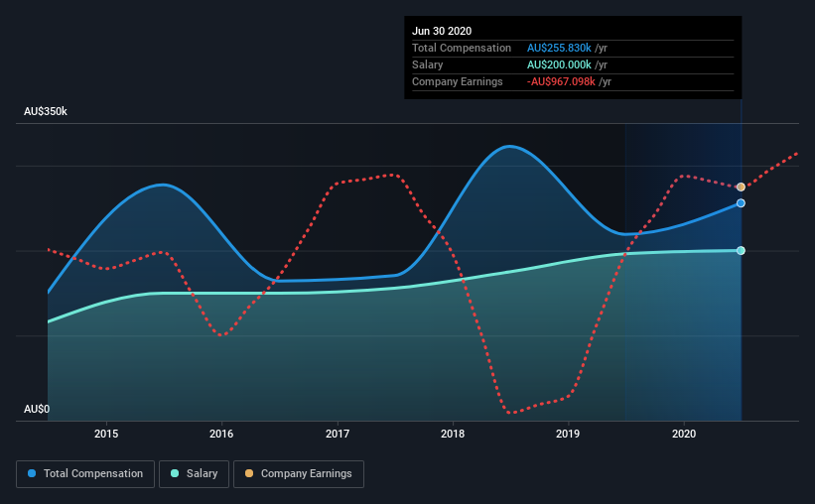Click the Jun 30 2020 tooltip date

click(x=442, y=31)
